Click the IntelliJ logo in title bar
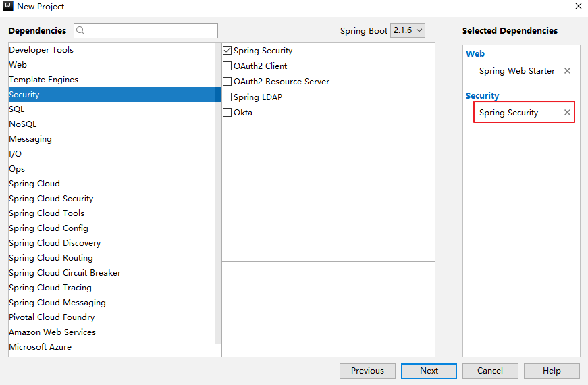This screenshot has width=588, height=385. (9, 7)
